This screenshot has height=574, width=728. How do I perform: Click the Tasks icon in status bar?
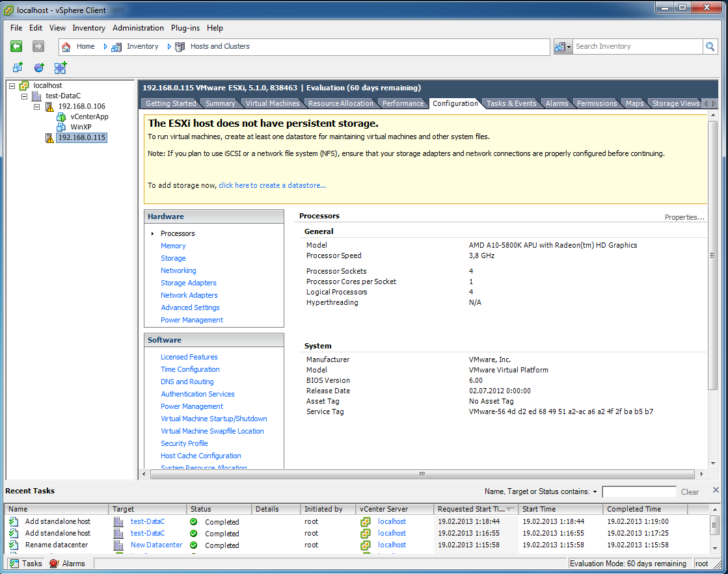pos(14,564)
